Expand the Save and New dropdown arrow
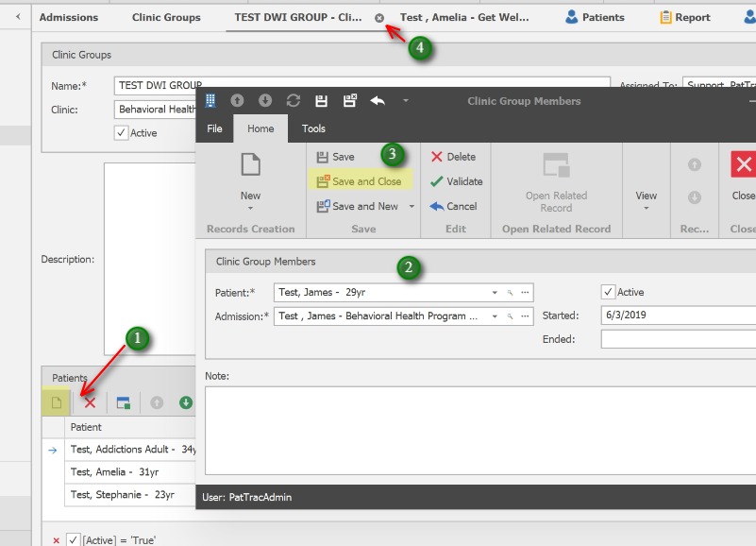 [x=412, y=207]
